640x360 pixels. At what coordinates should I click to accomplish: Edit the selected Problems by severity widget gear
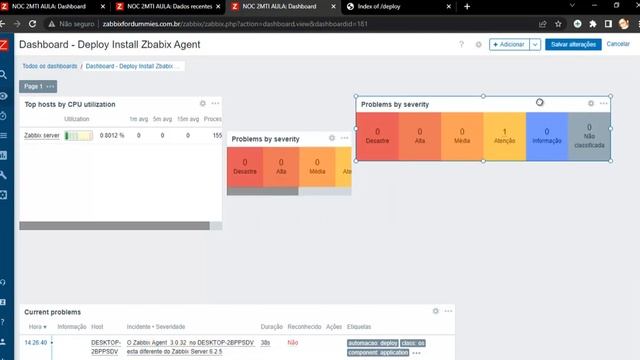coord(591,103)
